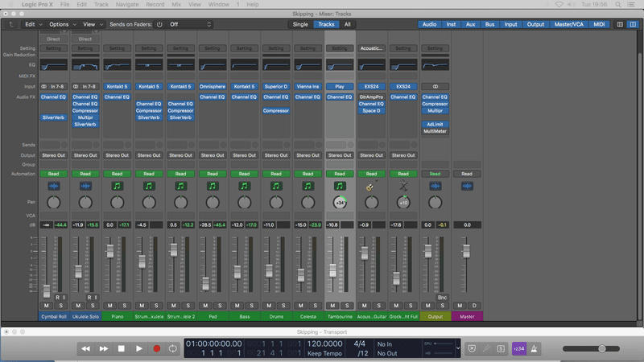Click the Piano track music note icon
Screen dimensions: 644x362
click(117, 186)
